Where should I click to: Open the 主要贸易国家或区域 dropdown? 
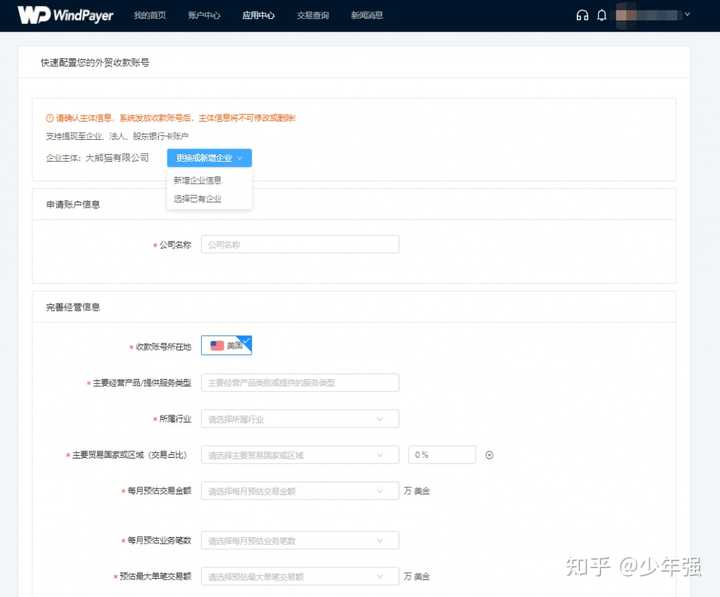pyautogui.click(x=300, y=455)
